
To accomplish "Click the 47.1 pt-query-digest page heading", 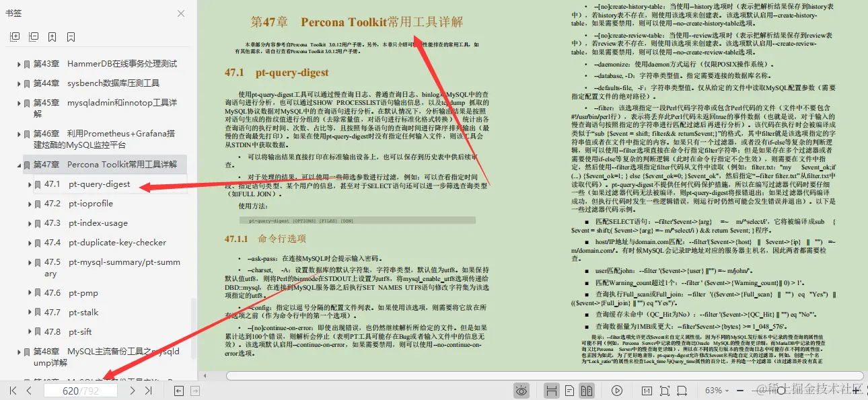I will coord(277,73).
